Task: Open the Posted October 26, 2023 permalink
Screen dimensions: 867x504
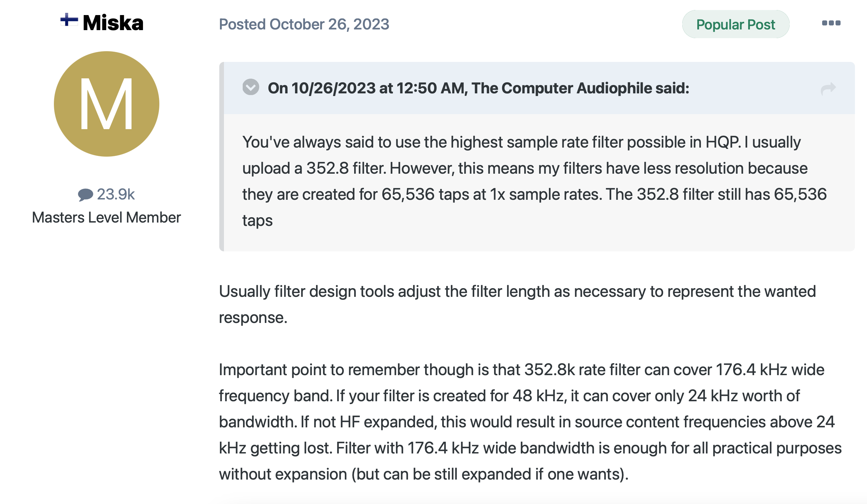Action: 304,24
